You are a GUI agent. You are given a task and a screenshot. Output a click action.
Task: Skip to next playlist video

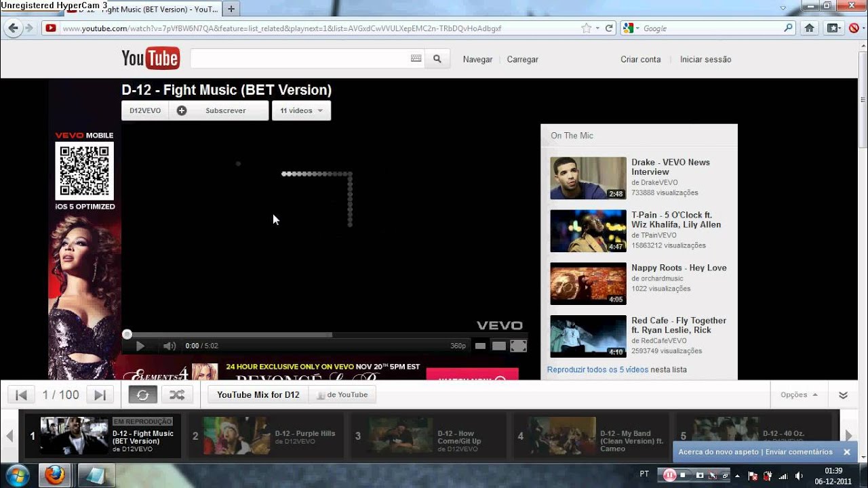click(100, 394)
